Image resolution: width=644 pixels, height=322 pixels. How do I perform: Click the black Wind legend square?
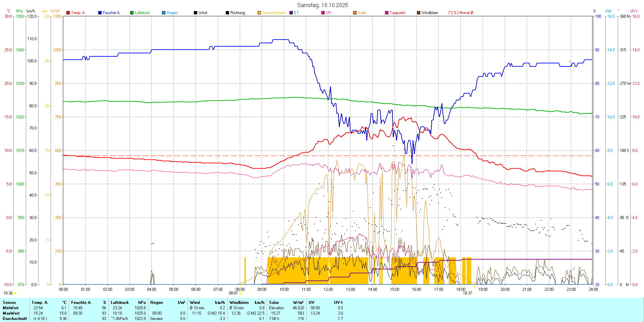196,13
